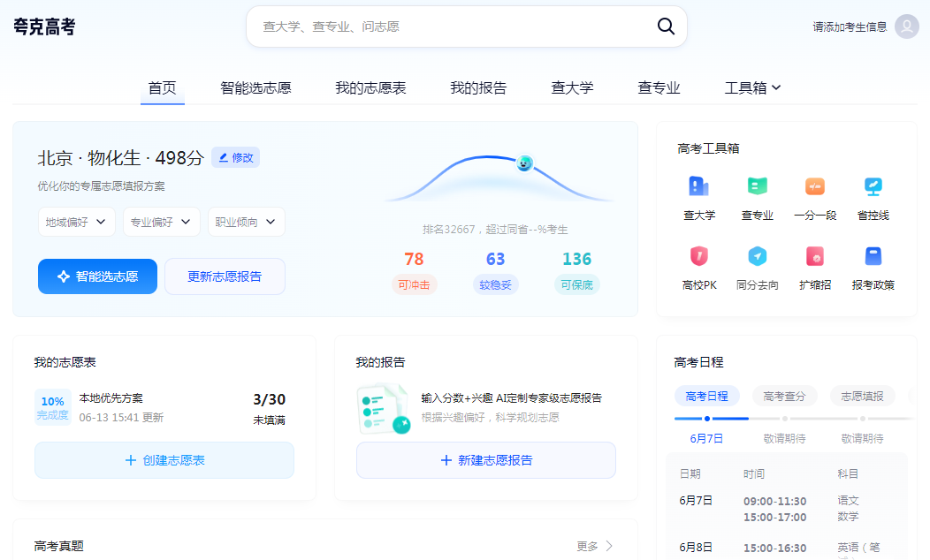Open 省控线 tool icon
Screen dimensions: 930x560
tap(873, 186)
